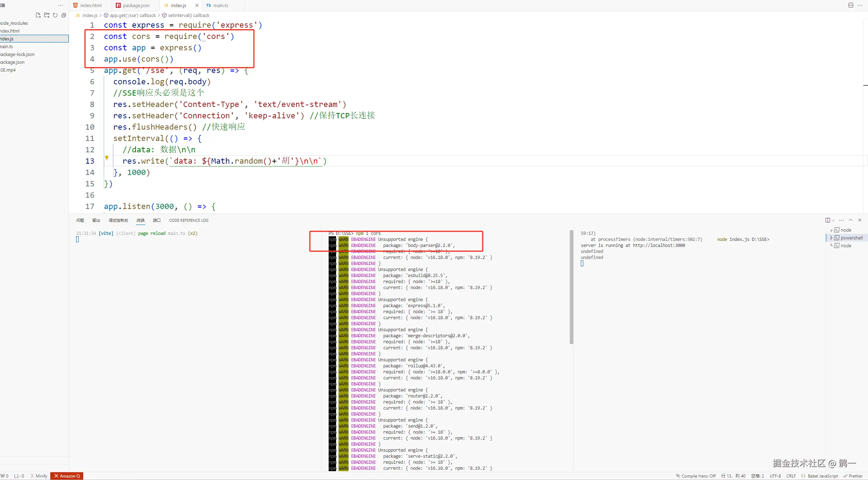The height and width of the screenshot is (480, 868).
Task: Collapse all folders in explorer
Action: (64, 15)
